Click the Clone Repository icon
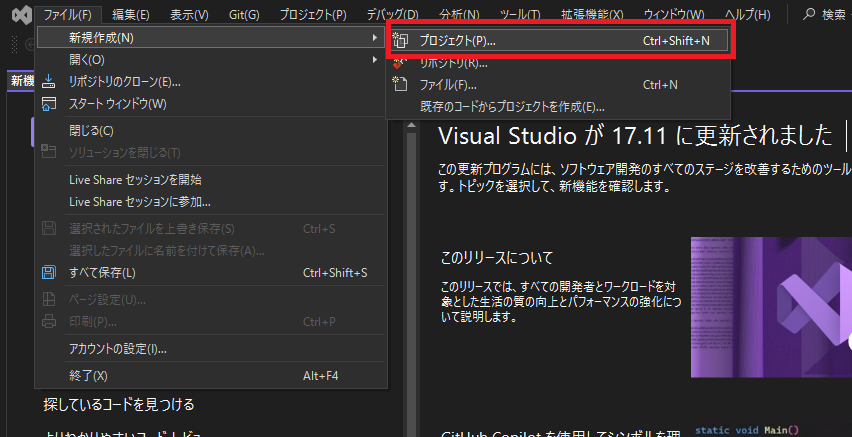852x437 pixels. 49,81
